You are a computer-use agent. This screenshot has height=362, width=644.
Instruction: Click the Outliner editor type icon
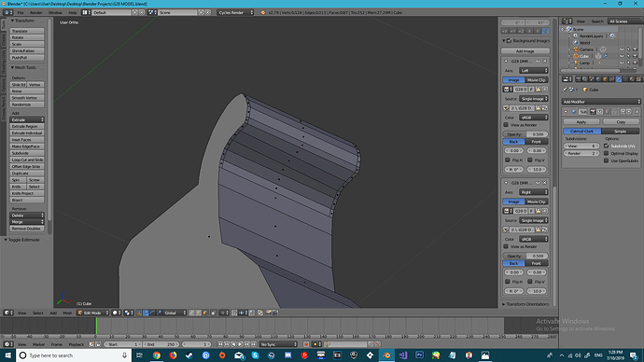[567, 21]
